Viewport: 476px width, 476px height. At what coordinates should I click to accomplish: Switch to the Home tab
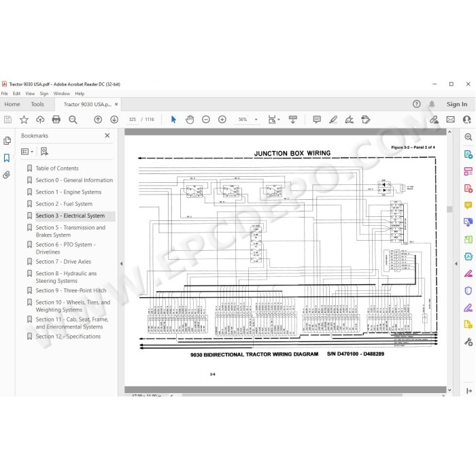pyautogui.click(x=12, y=104)
